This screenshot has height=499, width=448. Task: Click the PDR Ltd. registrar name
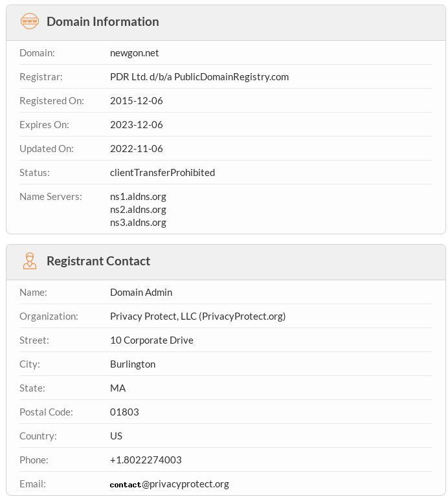point(199,77)
